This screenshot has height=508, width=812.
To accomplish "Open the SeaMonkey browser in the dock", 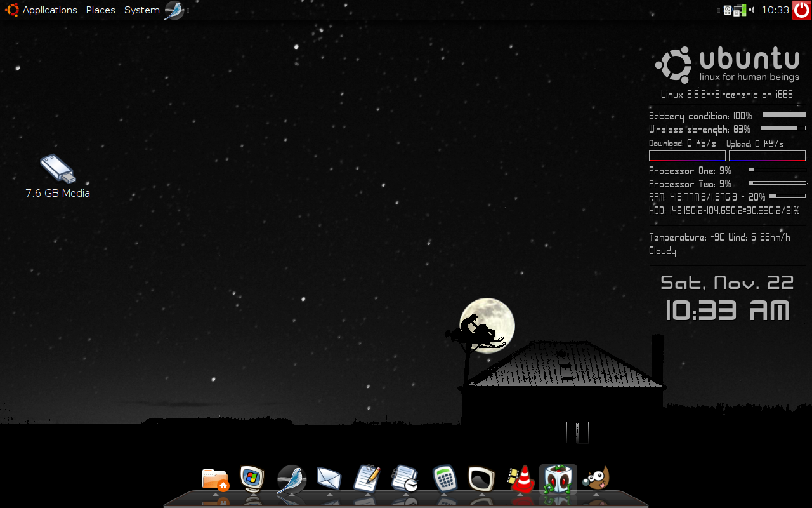I will (291, 480).
